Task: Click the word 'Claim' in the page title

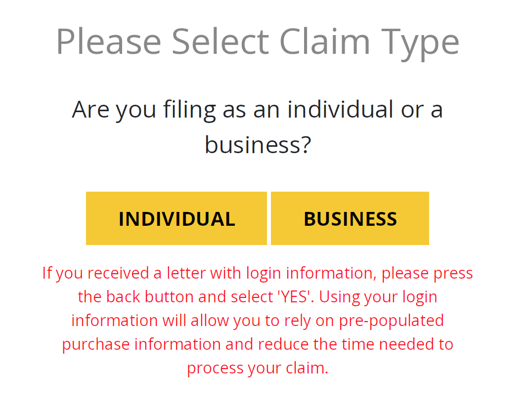Action: [x=325, y=41]
